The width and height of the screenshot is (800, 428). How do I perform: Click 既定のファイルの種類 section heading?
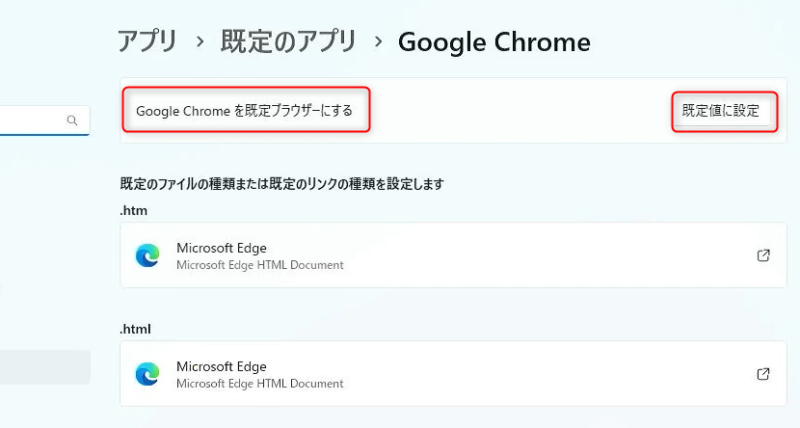pyautogui.click(x=282, y=184)
